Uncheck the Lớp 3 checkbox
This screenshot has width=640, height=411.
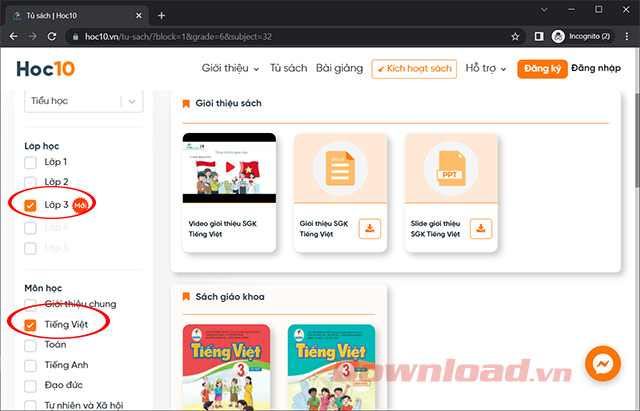click(30, 205)
